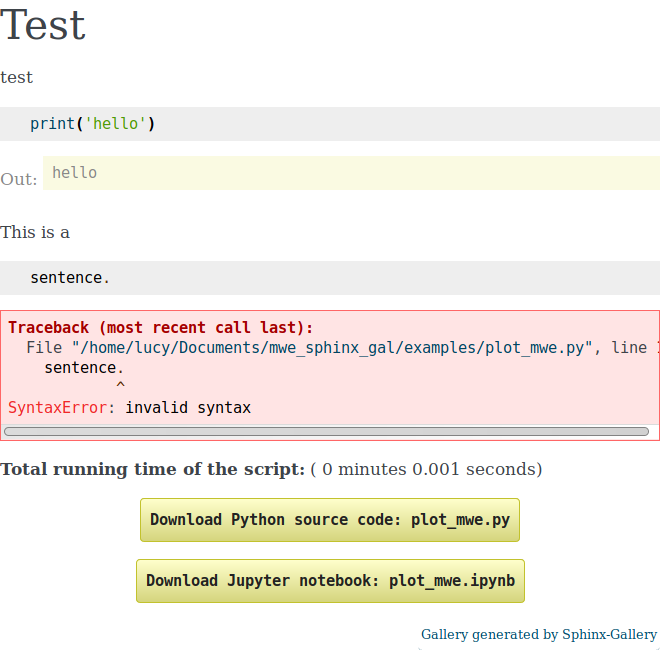The height and width of the screenshot is (650, 660).
Task: Click "Total running time of the script:" label
Action: pos(152,469)
